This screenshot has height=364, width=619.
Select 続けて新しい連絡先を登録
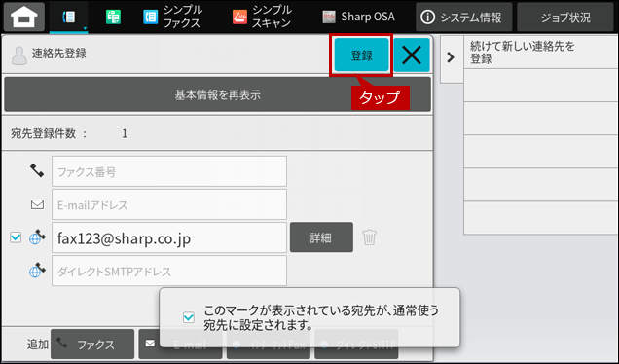point(541,53)
